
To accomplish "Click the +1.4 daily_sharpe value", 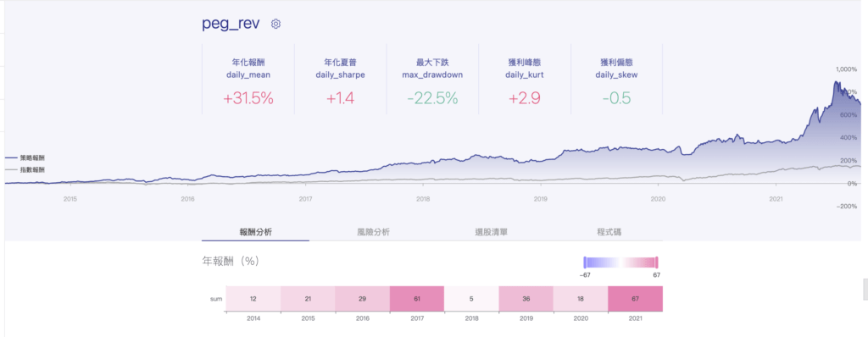I will (x=341, y=98).
